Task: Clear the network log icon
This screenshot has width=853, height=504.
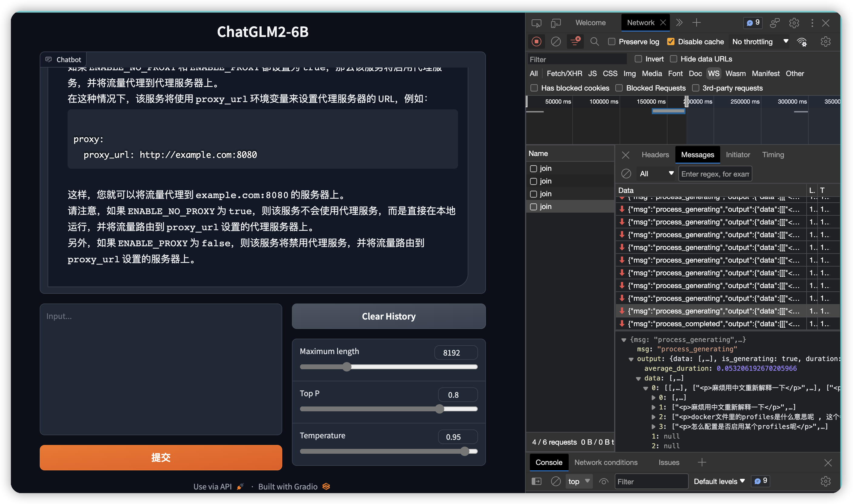Action: [556, 42]
